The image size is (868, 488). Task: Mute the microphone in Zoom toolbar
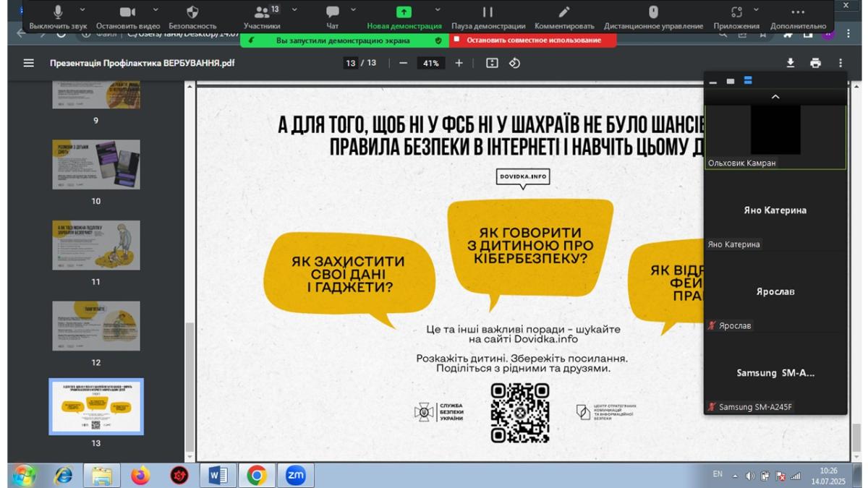click(58, 12)
